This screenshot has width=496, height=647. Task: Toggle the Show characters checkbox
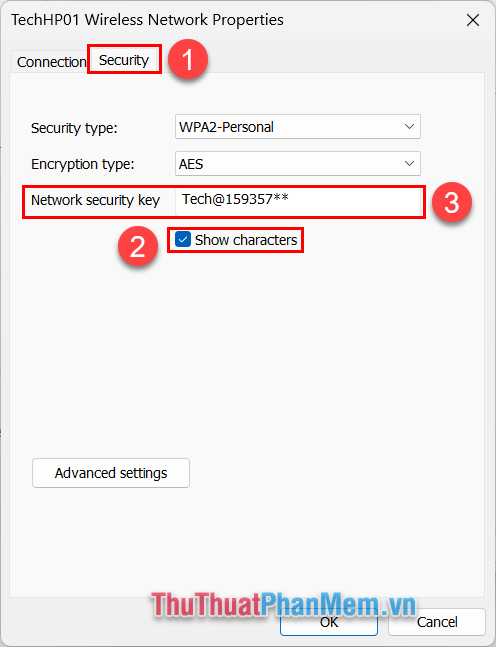(x=182, y=239)
